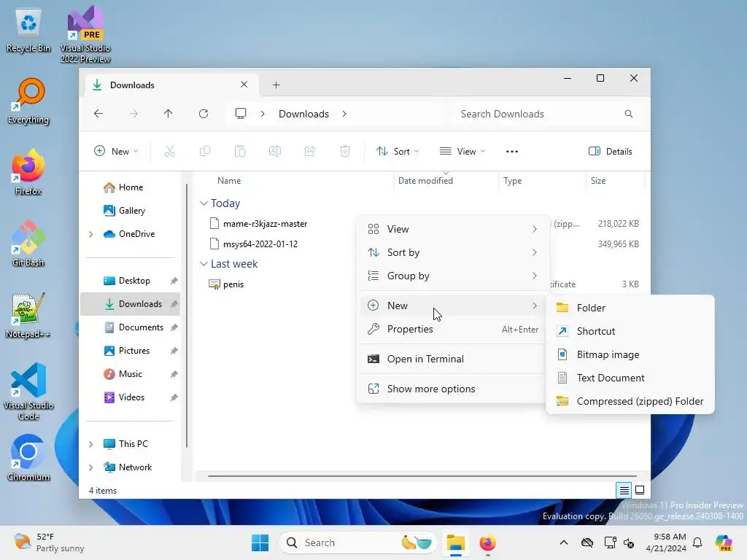
Task: Toggle the Details pane
Action: [611, 152]
